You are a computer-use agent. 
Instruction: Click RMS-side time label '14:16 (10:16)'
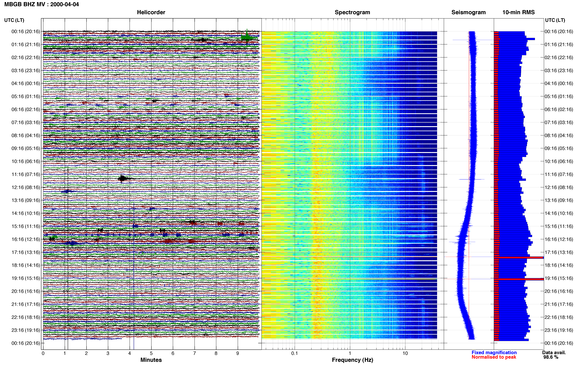pyautogui.click(x=559, y=213)
